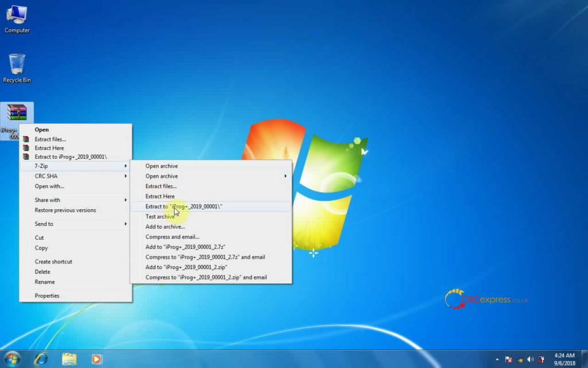Select Compress and email...

tap(211, 237)
